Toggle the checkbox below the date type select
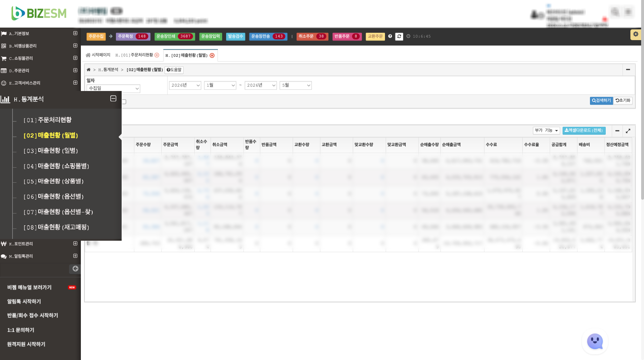The width and height of the screenshot is (644, 360). point(124,102)
